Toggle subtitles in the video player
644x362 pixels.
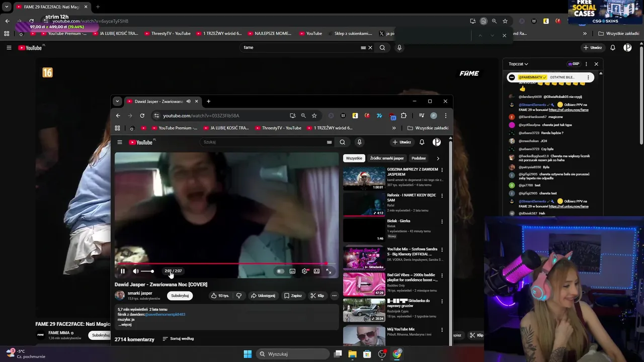tap(292, 271)
